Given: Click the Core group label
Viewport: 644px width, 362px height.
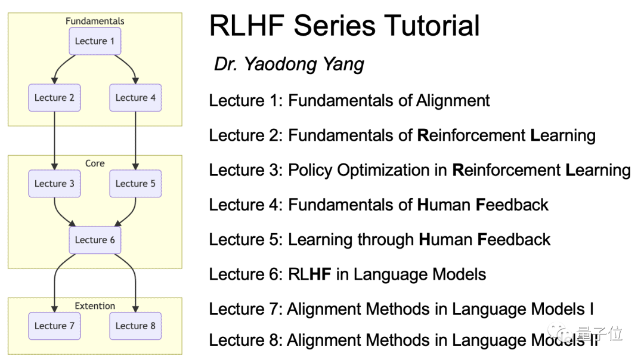Looking at the screenshot, I should click(x=95, y=163).
